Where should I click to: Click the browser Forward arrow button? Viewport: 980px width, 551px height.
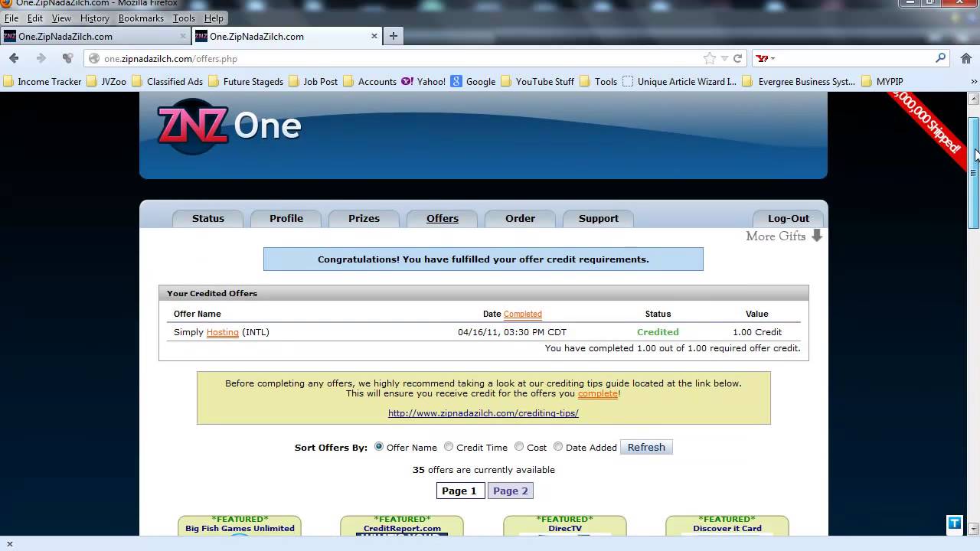pyautogui.click(x=41, y=58)
